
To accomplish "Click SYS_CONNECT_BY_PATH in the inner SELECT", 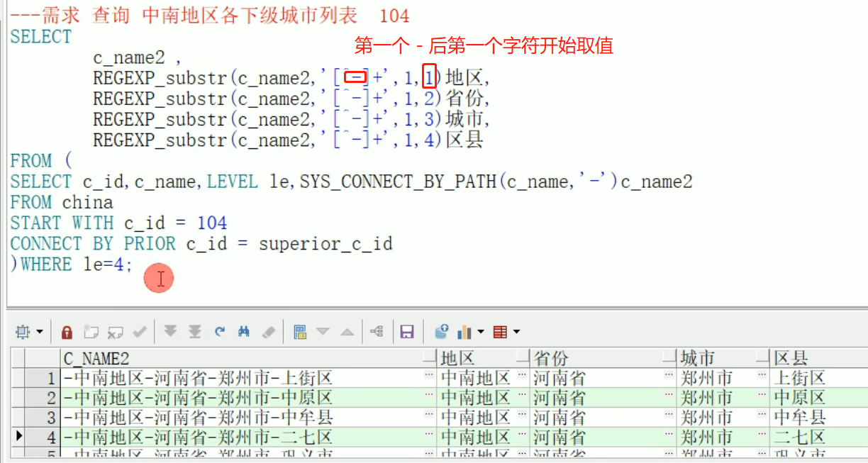I will (x=399, y=182).
